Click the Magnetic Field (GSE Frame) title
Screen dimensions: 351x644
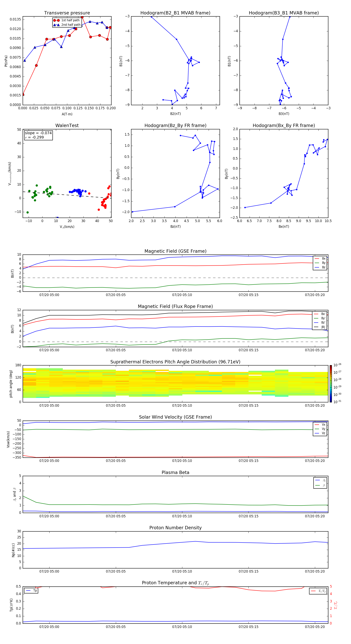175,251
